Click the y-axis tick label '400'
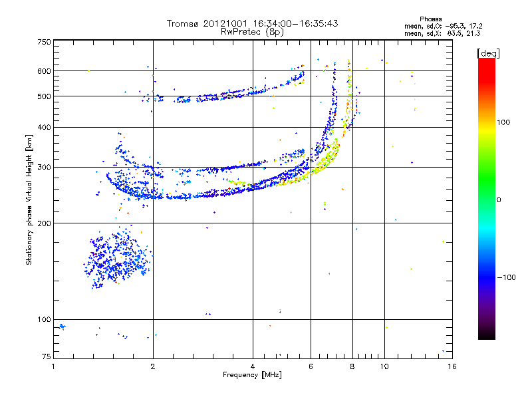The image size is (532, 399). click(44, 127)
